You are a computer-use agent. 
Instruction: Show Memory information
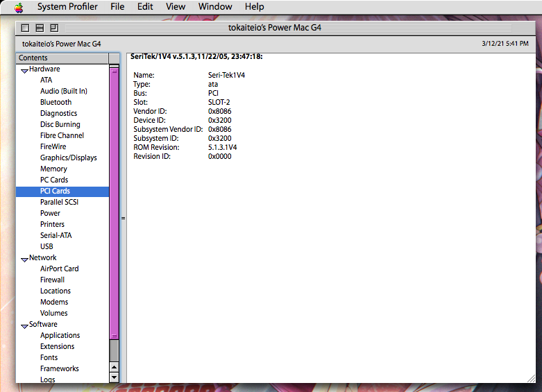click(x=53, y=169)
